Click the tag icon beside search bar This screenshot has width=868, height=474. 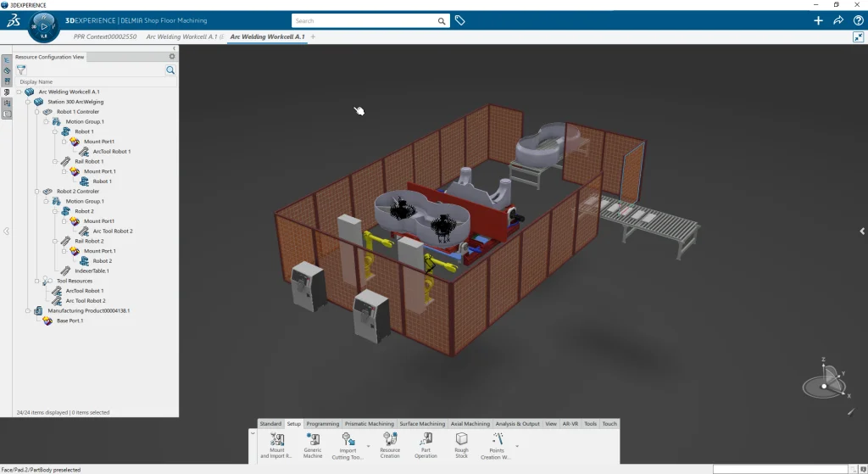click(x=460, y=20)
